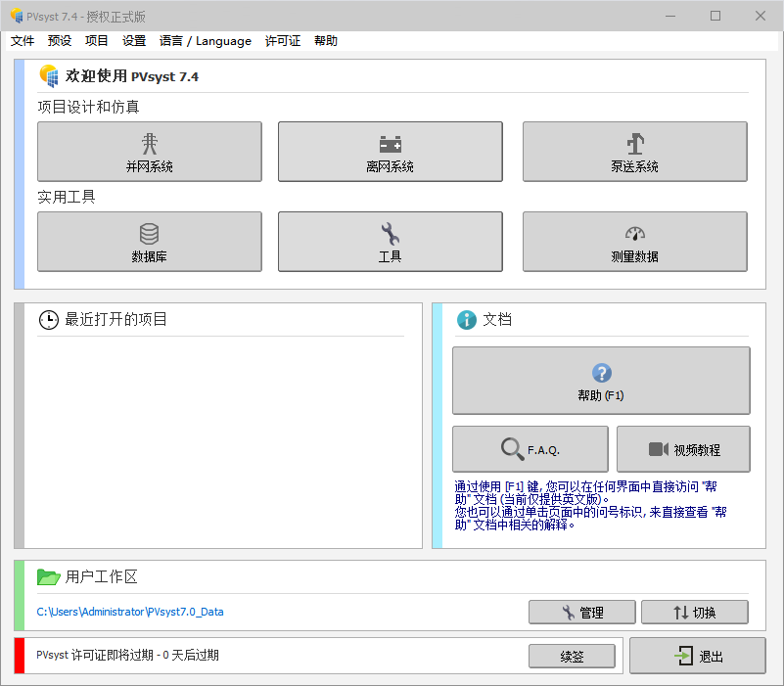This screenshot has height=686, width=784.
Task: Open the 项目 menu
Action: [97, 41]
